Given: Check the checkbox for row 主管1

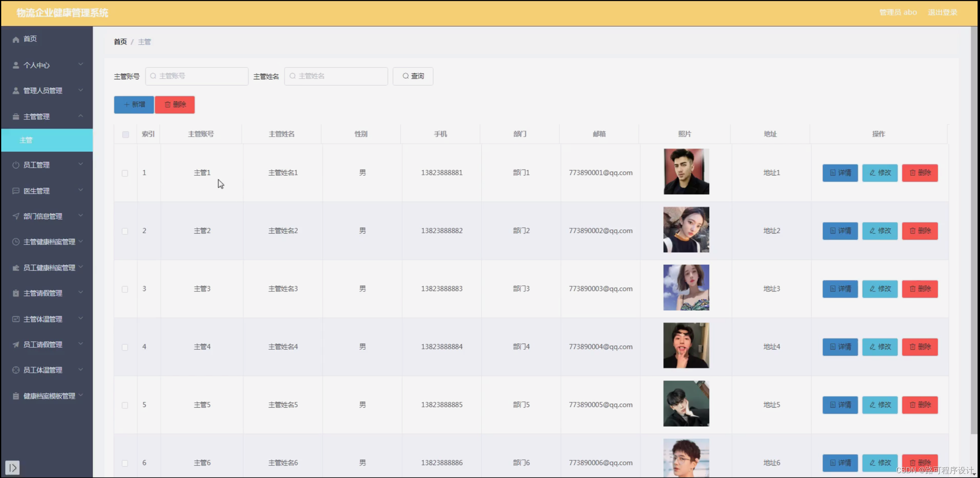Looking at the screenshot, I should coord(125,173).
